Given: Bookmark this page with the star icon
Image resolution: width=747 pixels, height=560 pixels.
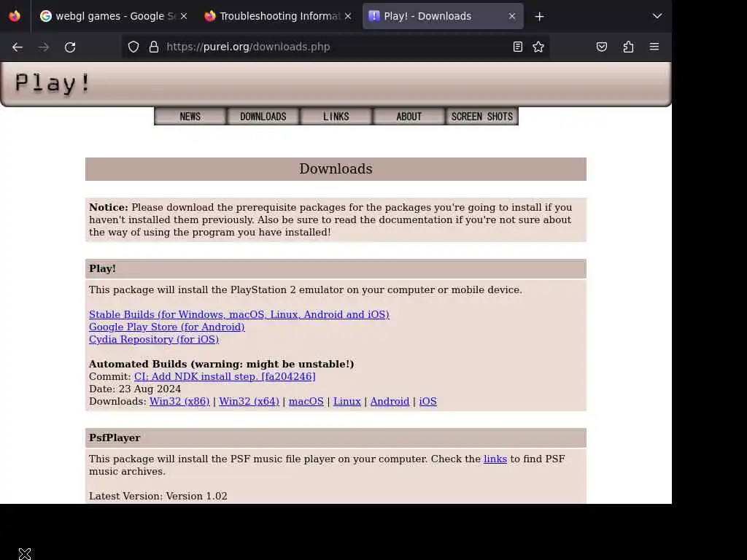Looking at the screenshot, I should coord(538,47).
